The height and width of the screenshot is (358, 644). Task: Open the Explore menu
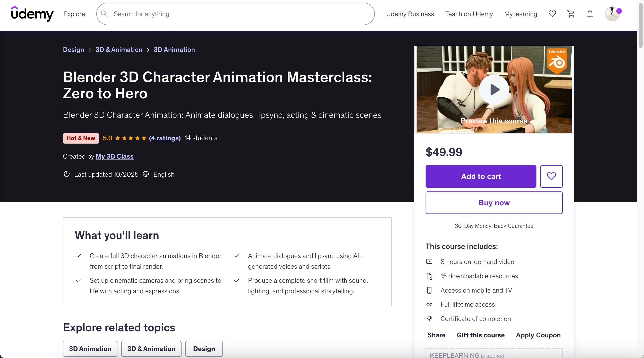coord(74,14)
